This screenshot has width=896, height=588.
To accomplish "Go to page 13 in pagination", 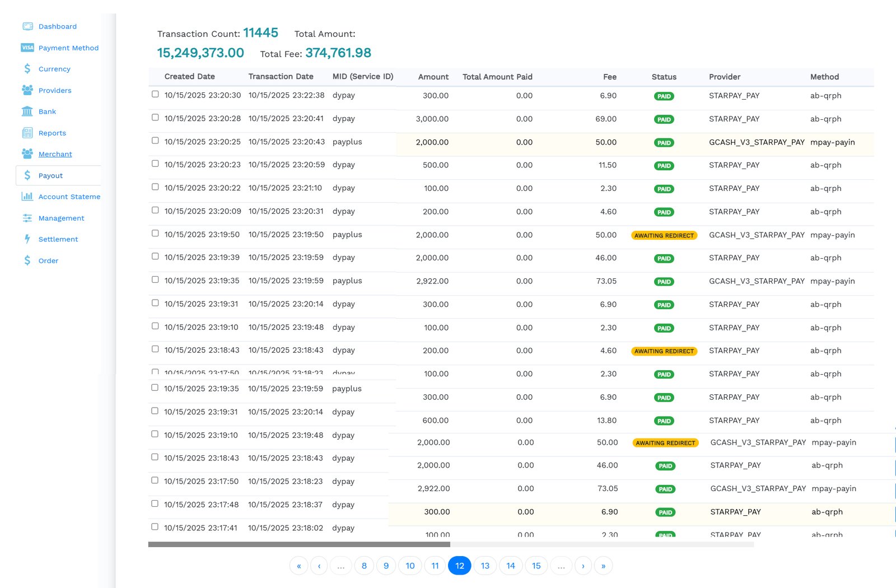I will (x=485, y=566).
